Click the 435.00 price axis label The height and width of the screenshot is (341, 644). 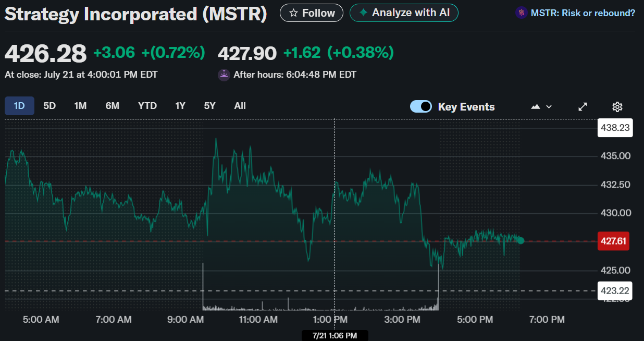pos(615,156)
